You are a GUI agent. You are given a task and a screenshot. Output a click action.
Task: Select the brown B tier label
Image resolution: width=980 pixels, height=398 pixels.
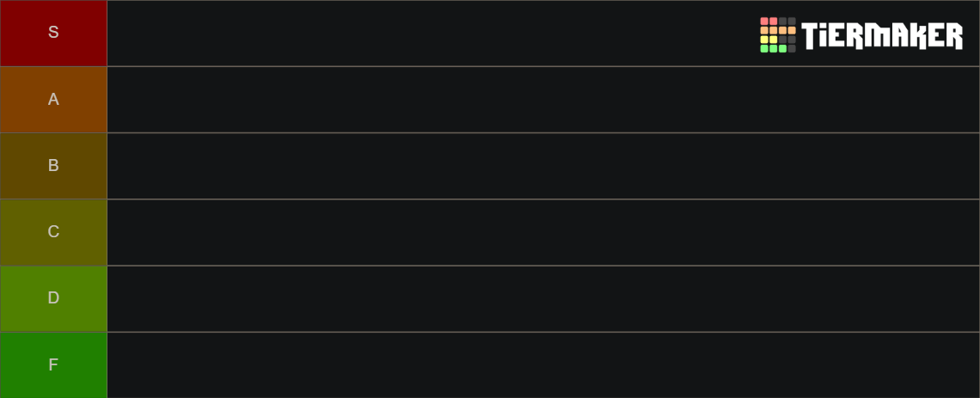coord(53,166)
